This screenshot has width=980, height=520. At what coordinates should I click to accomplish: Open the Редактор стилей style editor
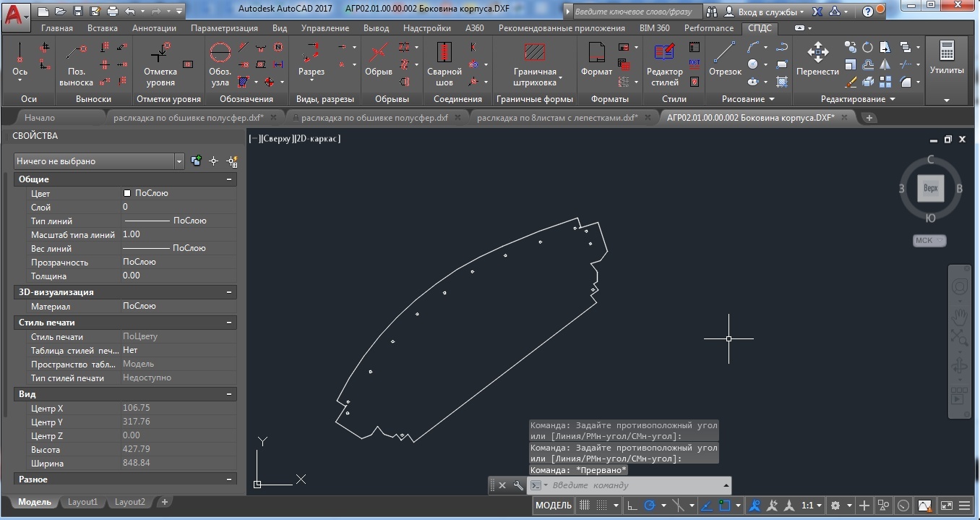pyautogui.click(x=665, y=64)
